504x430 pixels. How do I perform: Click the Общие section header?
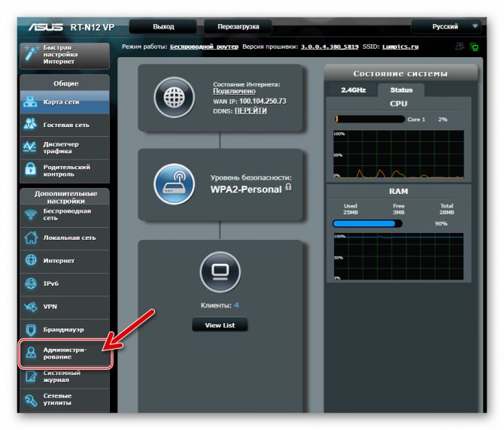(x=65, y=83)
